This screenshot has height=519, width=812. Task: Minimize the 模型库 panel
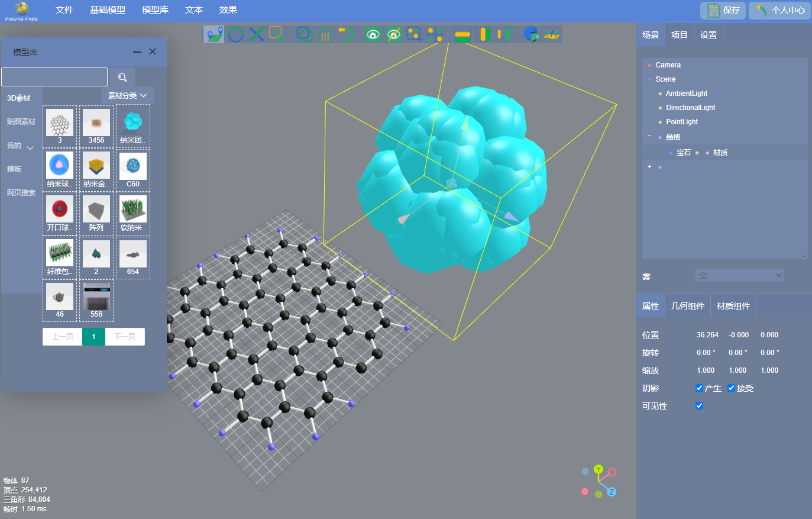[137, 52]
